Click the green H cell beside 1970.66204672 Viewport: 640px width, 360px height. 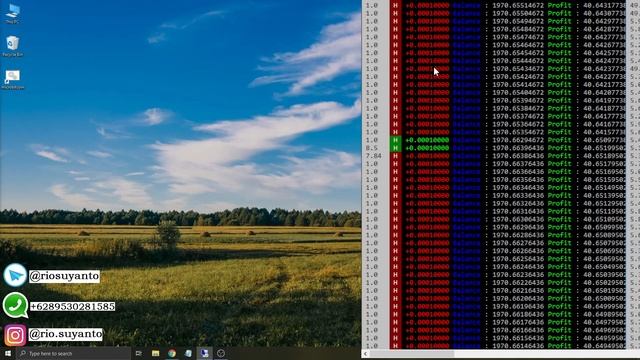[x=395, y=140]
